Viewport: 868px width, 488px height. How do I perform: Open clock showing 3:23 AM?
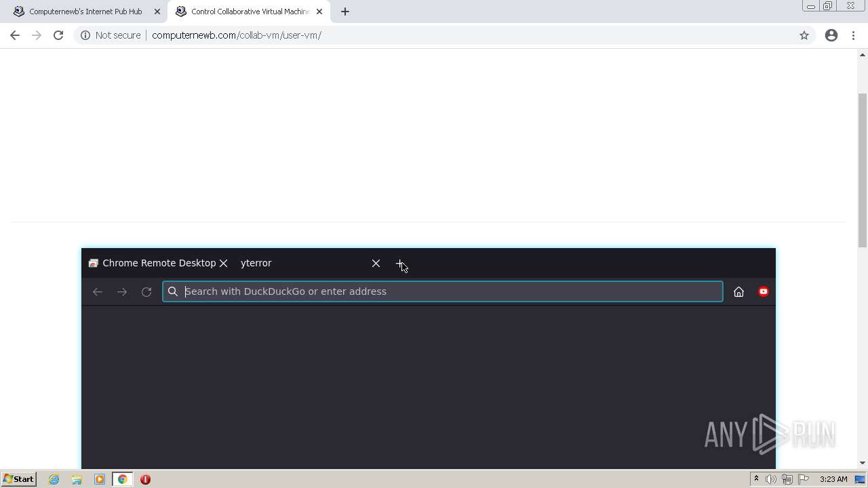pos(833,479)
